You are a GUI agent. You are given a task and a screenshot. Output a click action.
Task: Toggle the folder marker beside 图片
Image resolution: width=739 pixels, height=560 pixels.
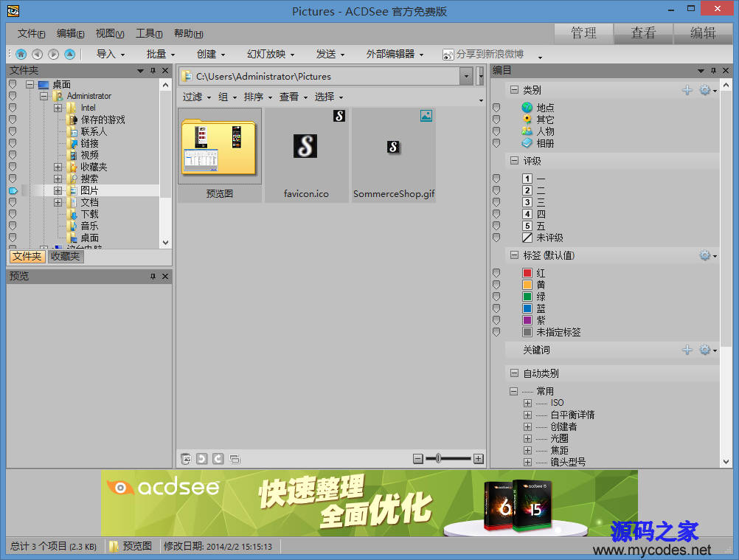click(x=13, y=190)
